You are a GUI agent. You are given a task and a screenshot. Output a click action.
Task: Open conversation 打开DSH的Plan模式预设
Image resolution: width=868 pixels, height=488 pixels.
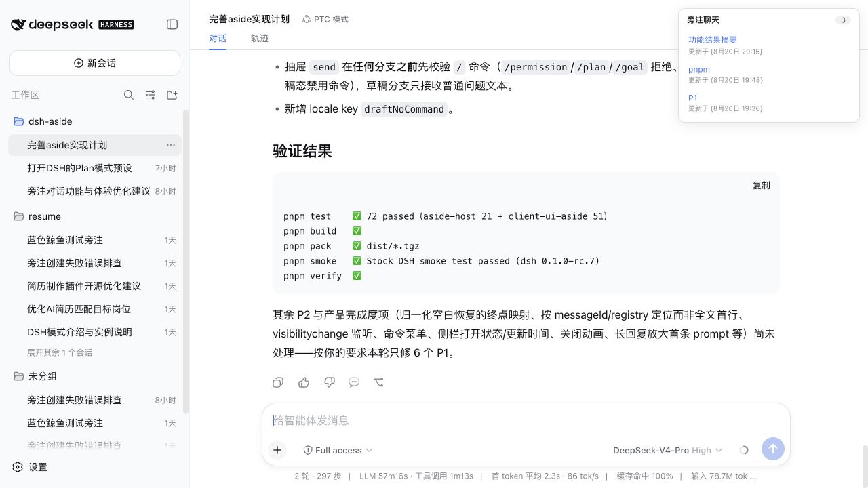click(95, 168)
